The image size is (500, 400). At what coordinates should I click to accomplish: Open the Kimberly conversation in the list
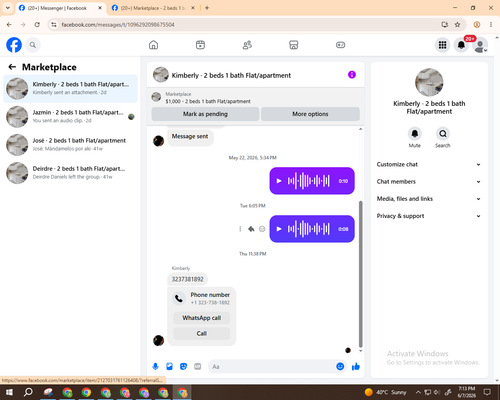pyautogui.click(x=70, y=89)
